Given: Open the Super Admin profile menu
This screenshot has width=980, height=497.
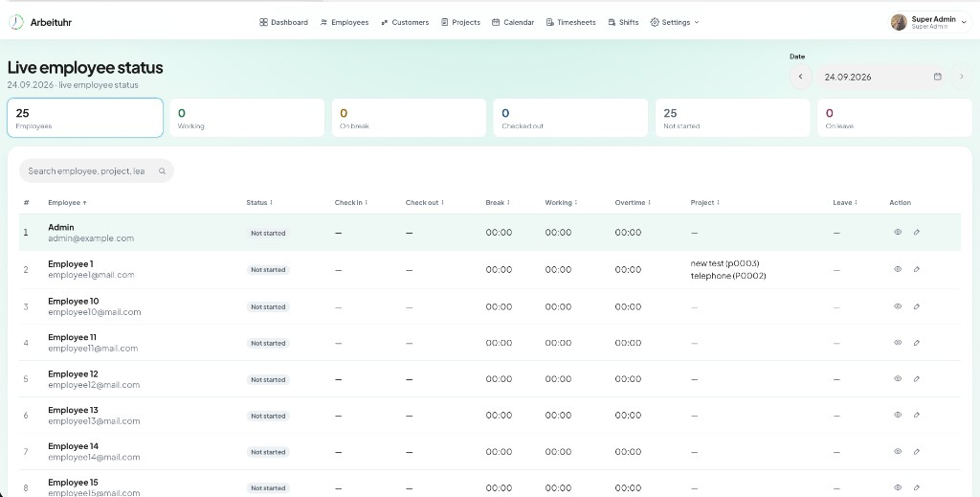Looking at the screenshot, I should coord(930,23).
